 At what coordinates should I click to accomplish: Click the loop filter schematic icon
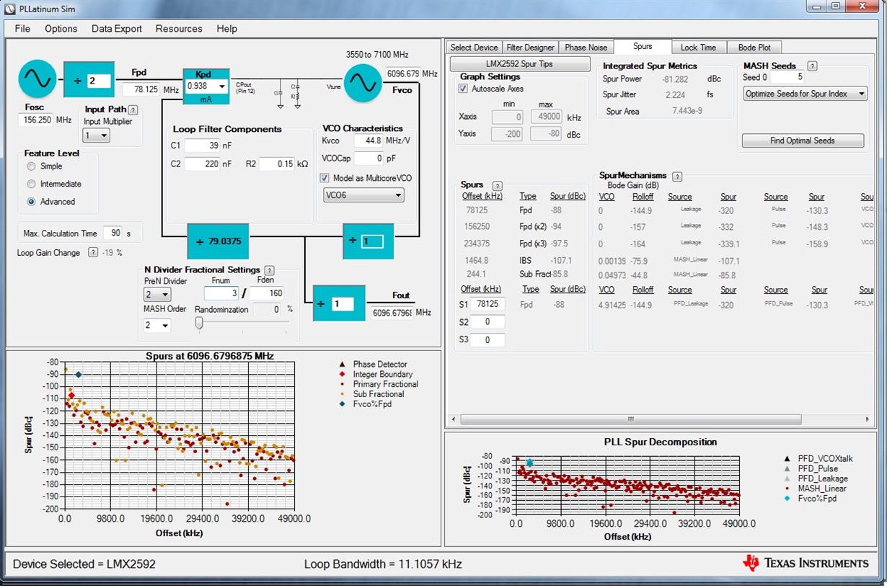pos(287,93)
